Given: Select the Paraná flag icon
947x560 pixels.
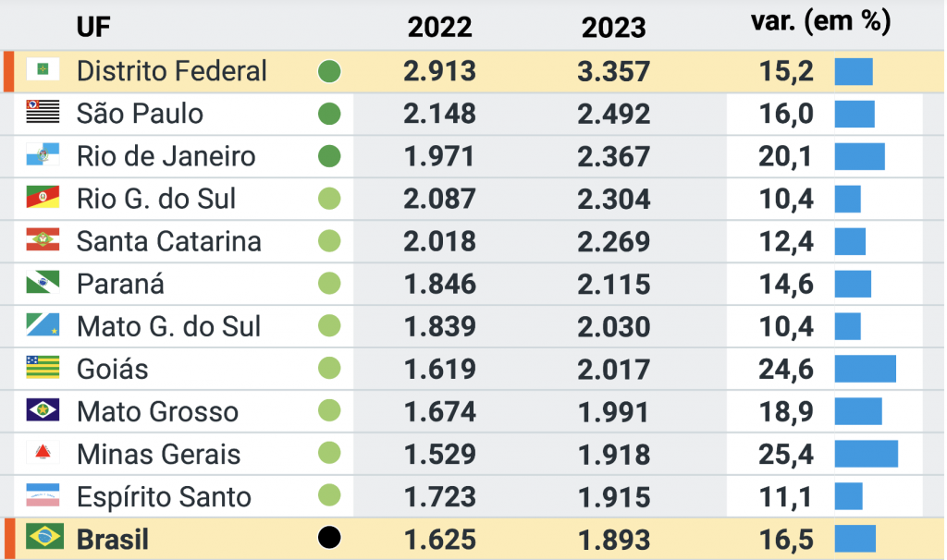Looking at the screenshot, I should (x=43, y=283).
